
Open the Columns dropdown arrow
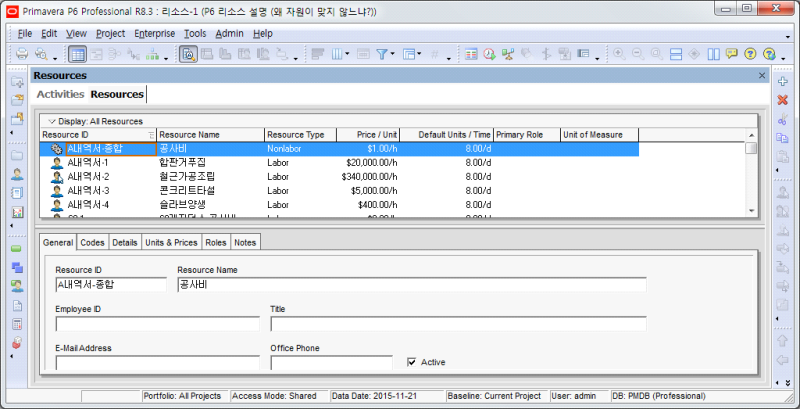coord(347,54)
